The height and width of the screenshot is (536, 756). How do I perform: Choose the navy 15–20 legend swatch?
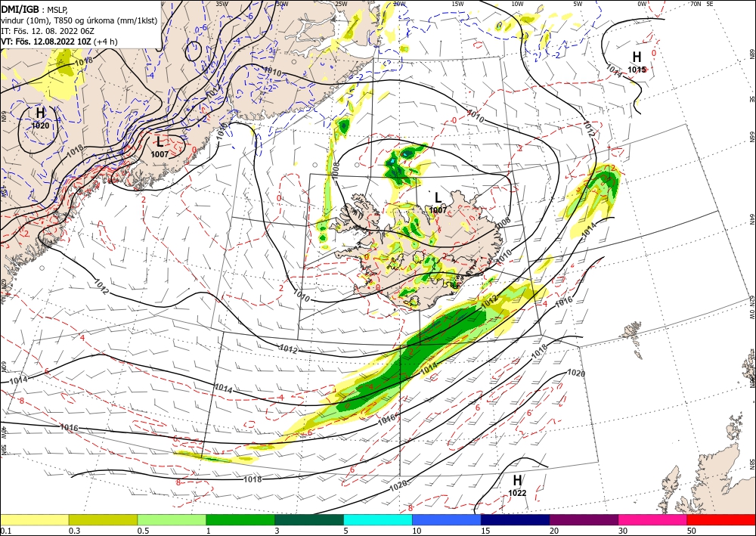pos(516,519)
